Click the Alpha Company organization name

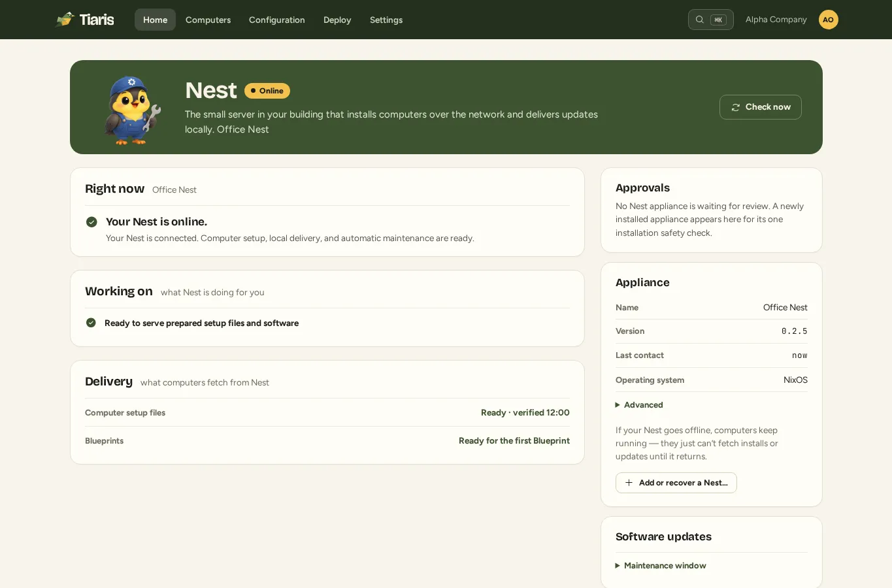[776, 20]
